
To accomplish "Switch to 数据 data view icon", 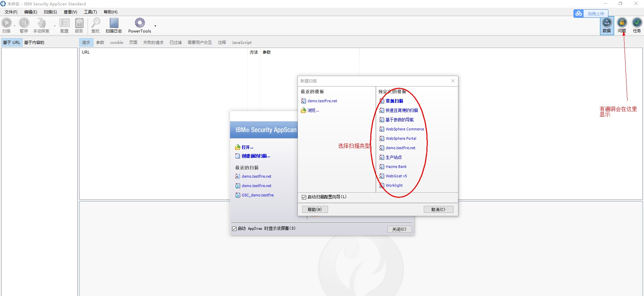I will [x=607, y=25].
